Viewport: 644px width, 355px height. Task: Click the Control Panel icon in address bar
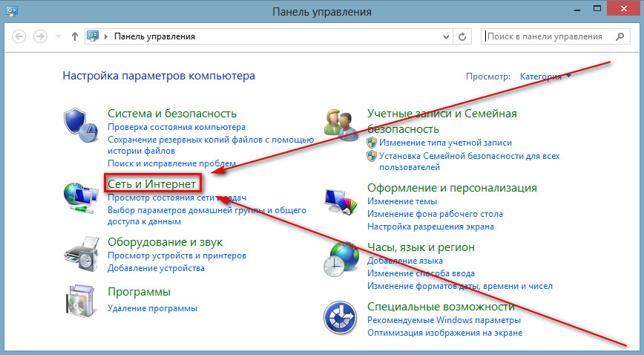(93, 36)
